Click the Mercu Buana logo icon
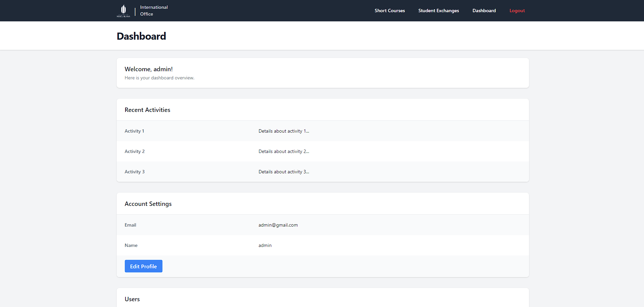This screenshot has width=644, height=307. [123, 11]
